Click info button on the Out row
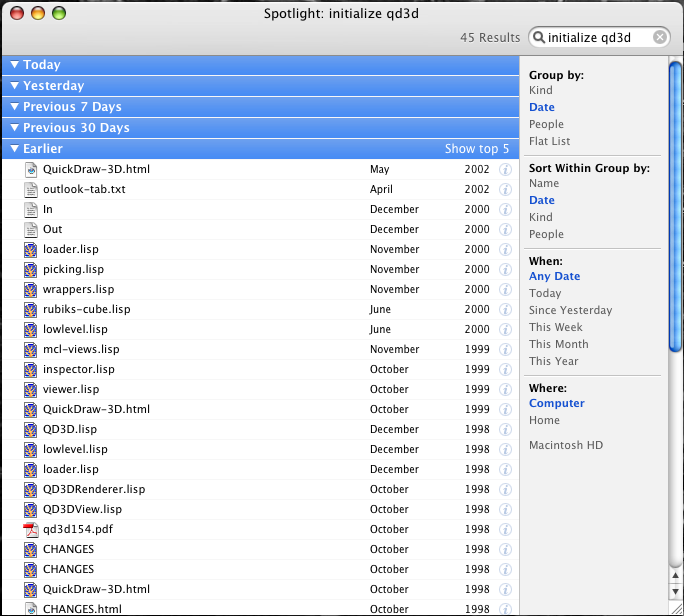Screen dimensions: 684x616 [505, 229]
